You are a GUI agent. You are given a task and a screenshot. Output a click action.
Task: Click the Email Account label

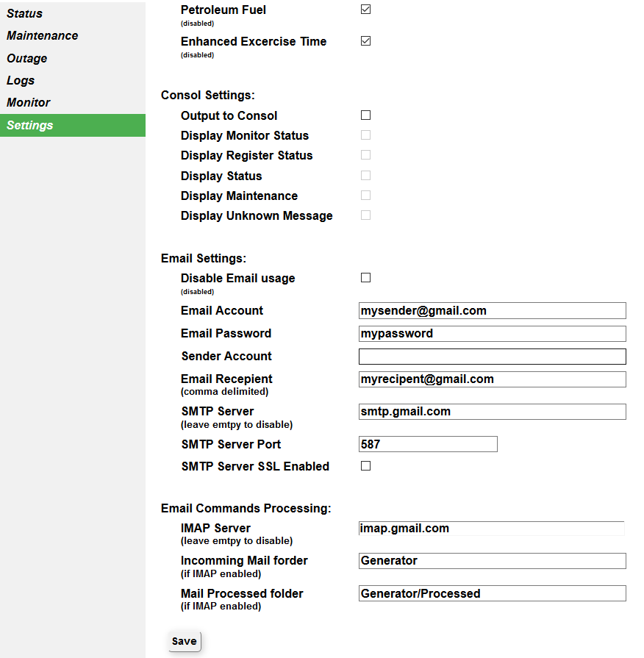tap(221, 310)
